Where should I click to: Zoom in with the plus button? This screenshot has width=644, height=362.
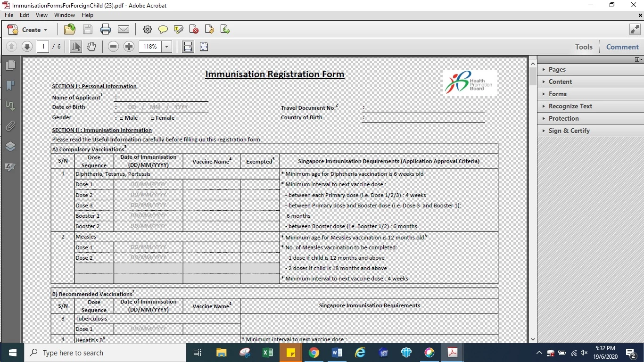pyautogui.click(x=129, y=47)
